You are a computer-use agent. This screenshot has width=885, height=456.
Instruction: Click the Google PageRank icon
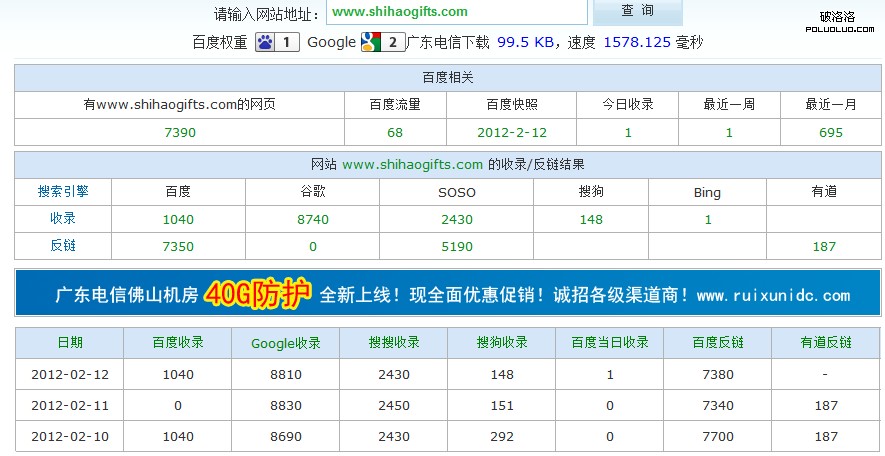(x=371, y=42)
